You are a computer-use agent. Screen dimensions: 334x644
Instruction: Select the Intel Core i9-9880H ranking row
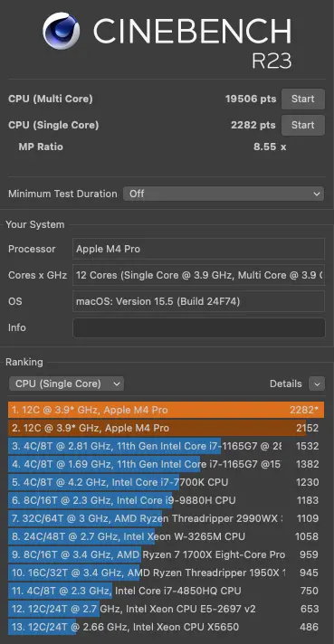pyautogui.click(x=166, y=500)
